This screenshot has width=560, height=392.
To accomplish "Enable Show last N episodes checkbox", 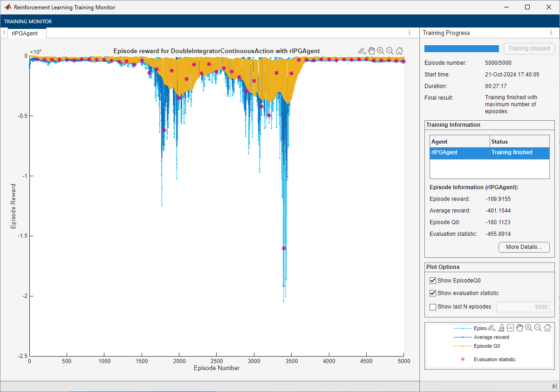I will click(x=433, y=307).
